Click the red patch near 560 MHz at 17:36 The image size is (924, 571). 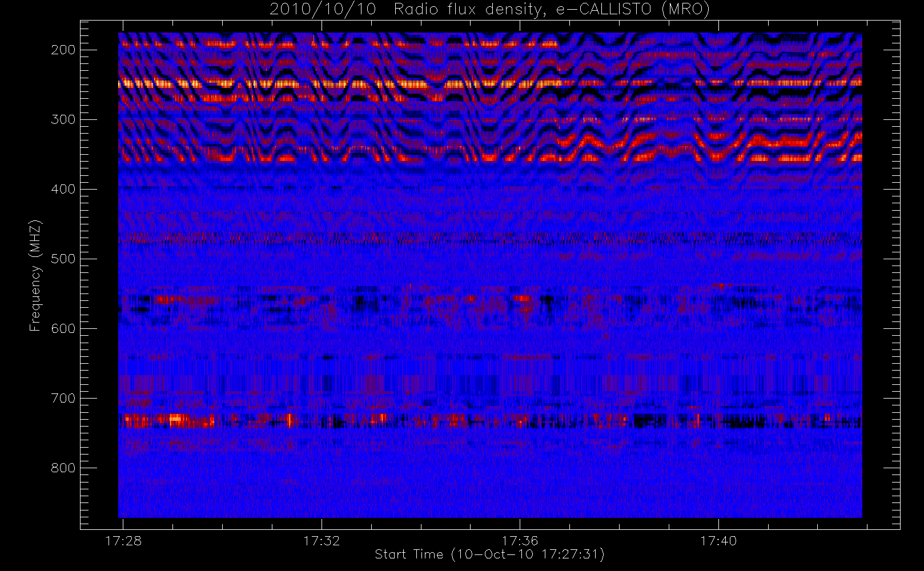click(x=522, y=299)
